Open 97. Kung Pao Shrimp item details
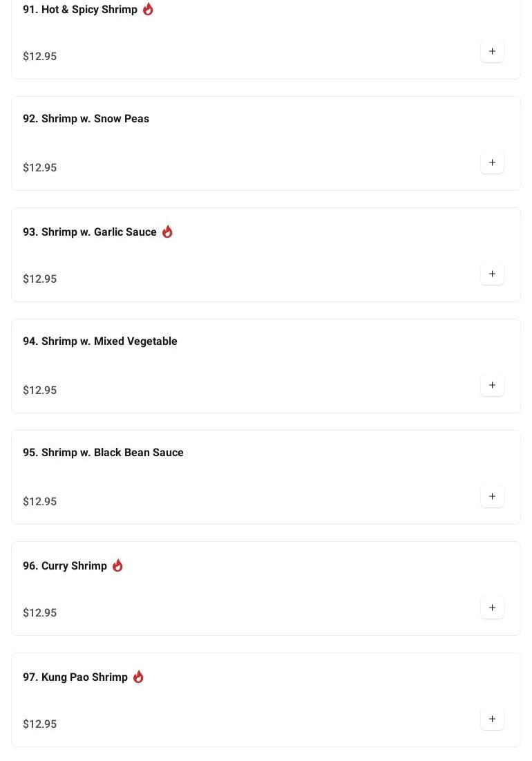This screenshot has width=532, height=761. [x=75, y=677]
